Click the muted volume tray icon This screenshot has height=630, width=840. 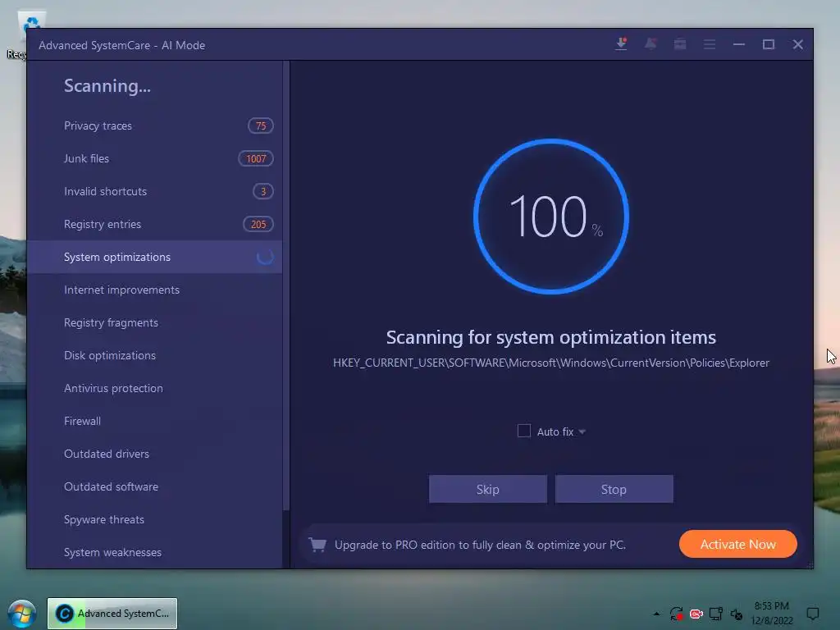(736, 614)
